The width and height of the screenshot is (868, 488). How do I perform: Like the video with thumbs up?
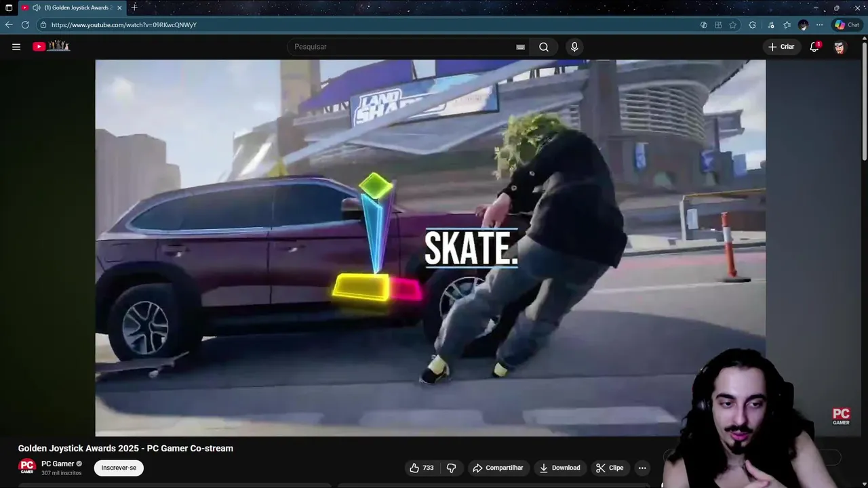pos(422,468)
